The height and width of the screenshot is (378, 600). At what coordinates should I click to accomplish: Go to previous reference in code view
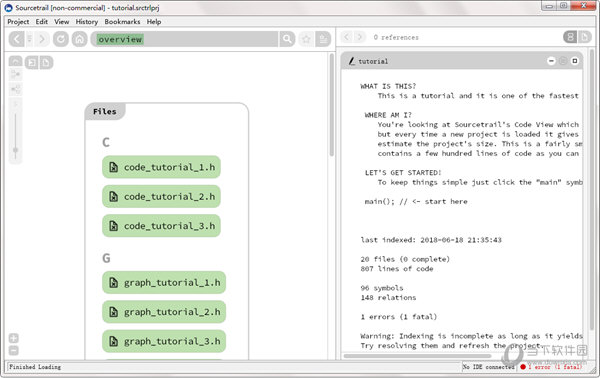pyautogui.click(x=347, y=37)
